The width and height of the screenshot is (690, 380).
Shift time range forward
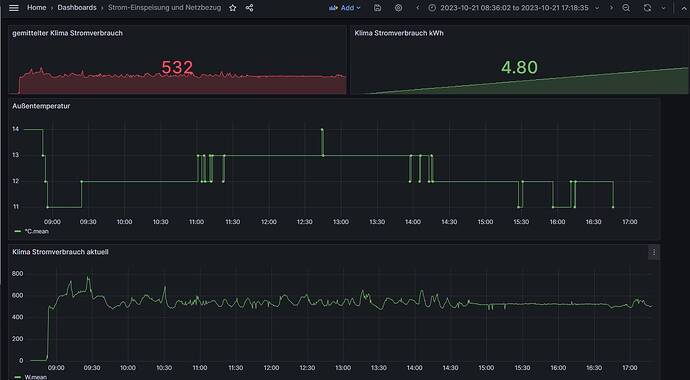[x=611, y=8]
